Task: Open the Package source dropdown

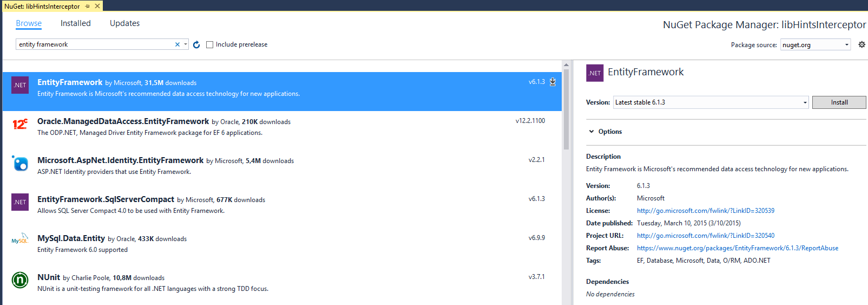Action: click(816, 44)
